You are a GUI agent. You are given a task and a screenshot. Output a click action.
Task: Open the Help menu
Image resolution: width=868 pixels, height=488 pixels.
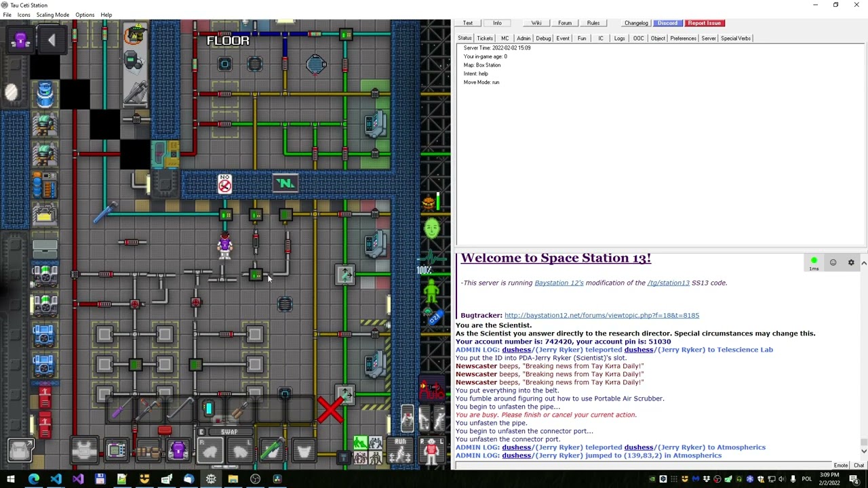click(x=106, y=15)
